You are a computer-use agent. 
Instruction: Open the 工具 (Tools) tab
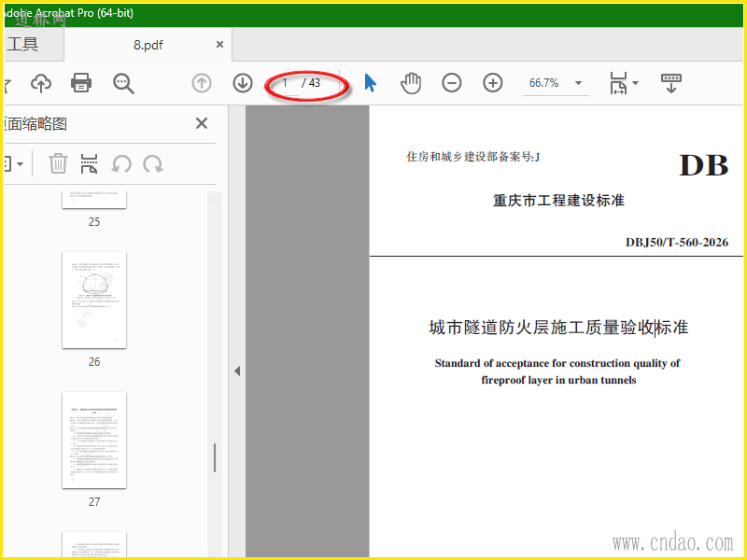pyautogui.click(x=22, y=44)
